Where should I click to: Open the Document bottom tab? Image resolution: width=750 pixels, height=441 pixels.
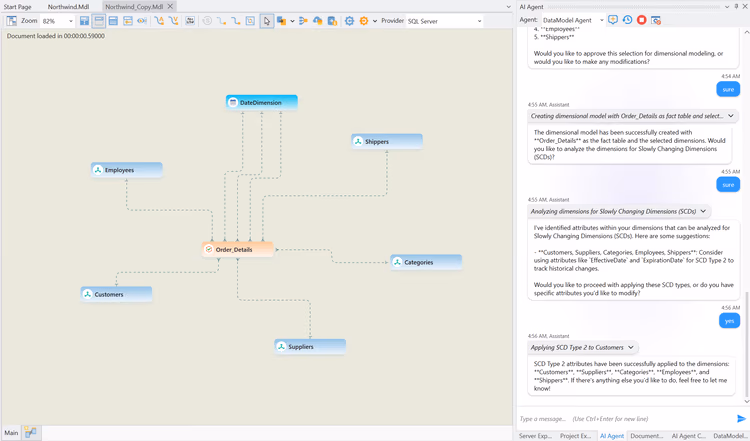pyautogui.click(x=646, y=436)
